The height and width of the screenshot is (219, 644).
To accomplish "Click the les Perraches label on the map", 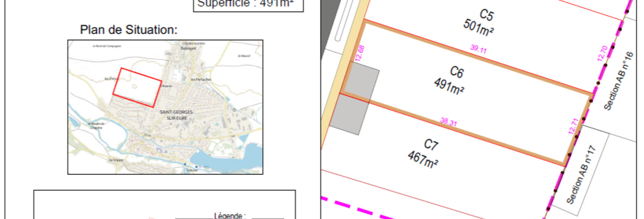I will pos(200,80).
